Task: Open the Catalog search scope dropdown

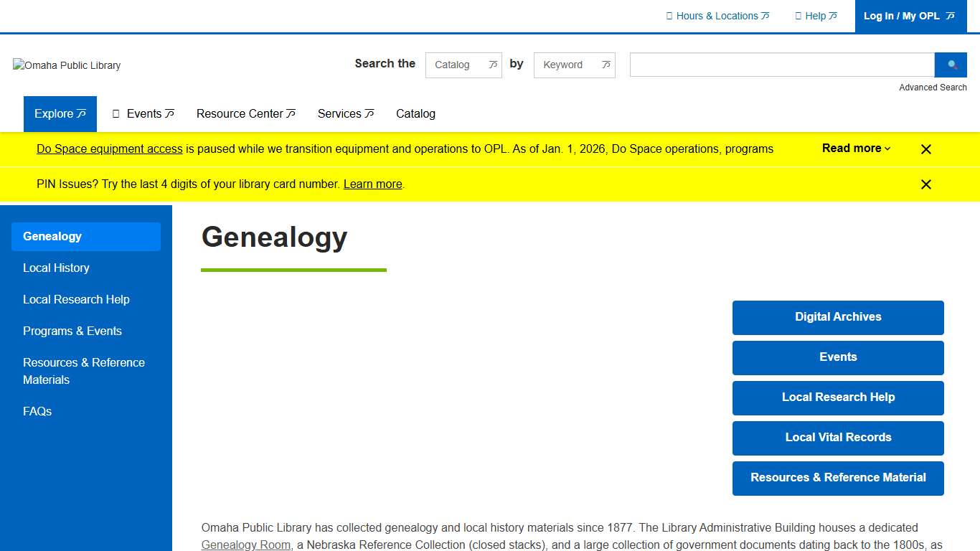Action: (463, 65)
